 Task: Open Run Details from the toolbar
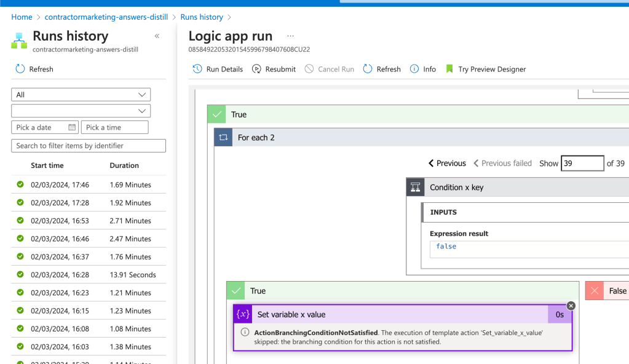[x=218, y=69]
